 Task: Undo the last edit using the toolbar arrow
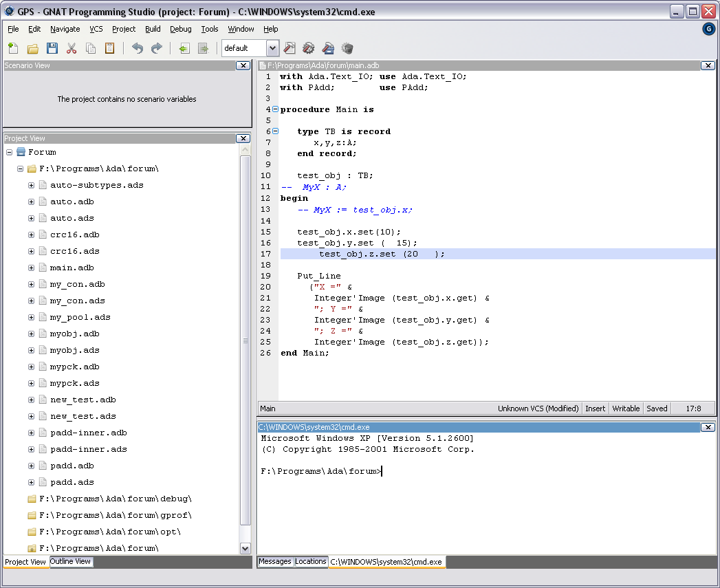pos(138,48)
